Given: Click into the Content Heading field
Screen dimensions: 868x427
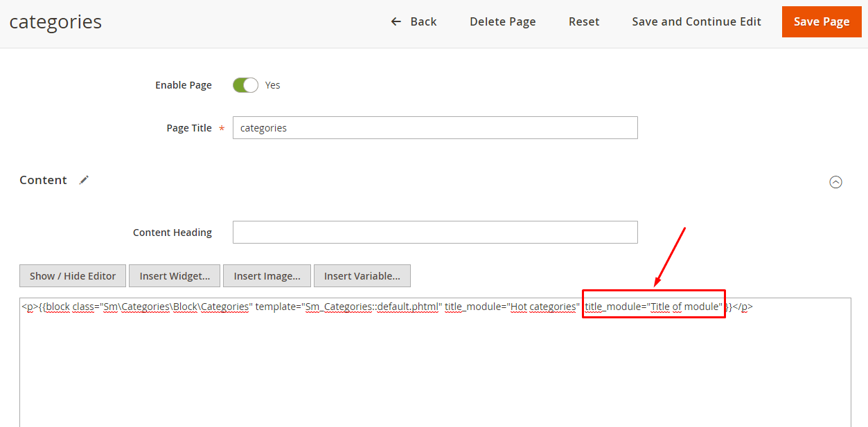Looking at the screenshot, I should [435, 233].
